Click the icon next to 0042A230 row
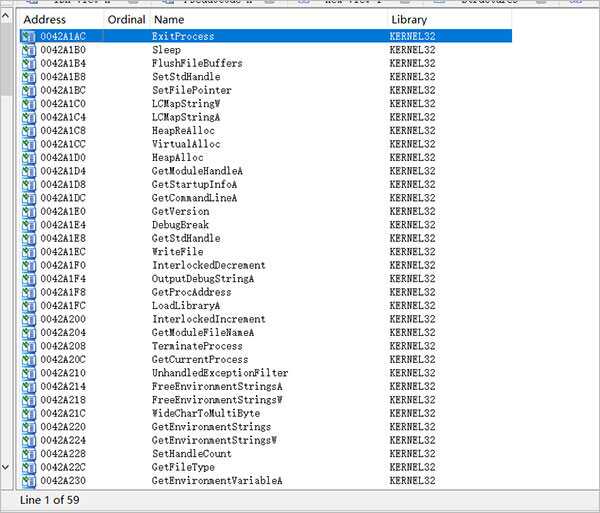This screenshot has width=600, height=513. click(x=29, y=480)
